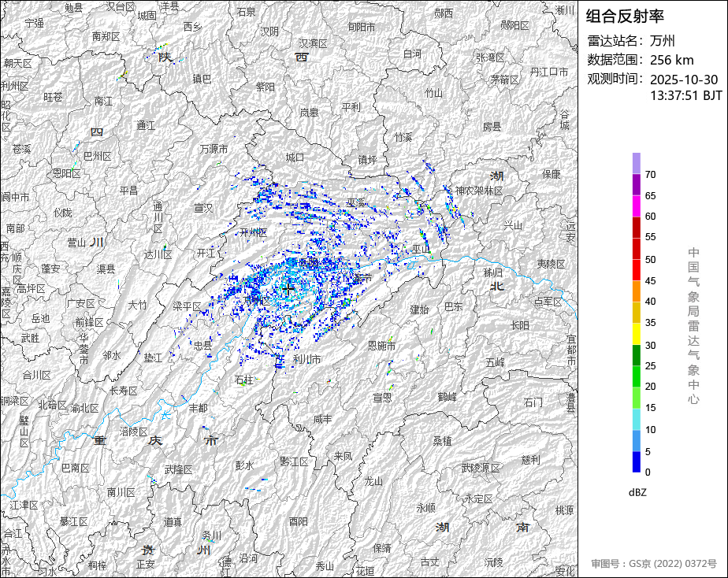The width and height of the screenshot is (728, 578).
Task: Click the 巴东 map label
Action: coord(453,306)
